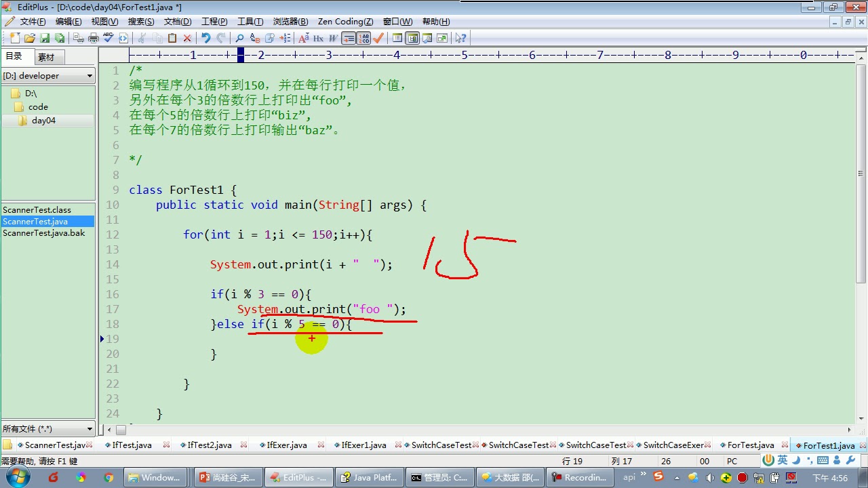
Task: Save the current file using the disk icon
Action: pyautogui.click(x=45, y=38)
